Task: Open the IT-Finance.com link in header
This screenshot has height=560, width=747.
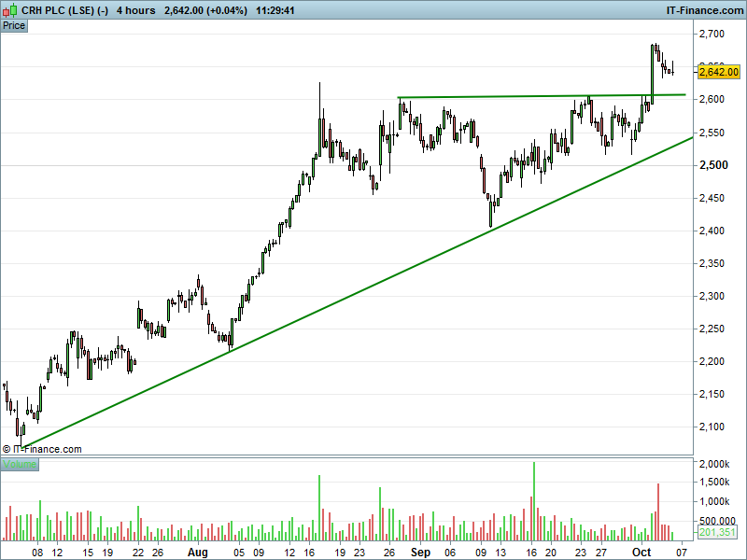Action: (x=704, y=10)
